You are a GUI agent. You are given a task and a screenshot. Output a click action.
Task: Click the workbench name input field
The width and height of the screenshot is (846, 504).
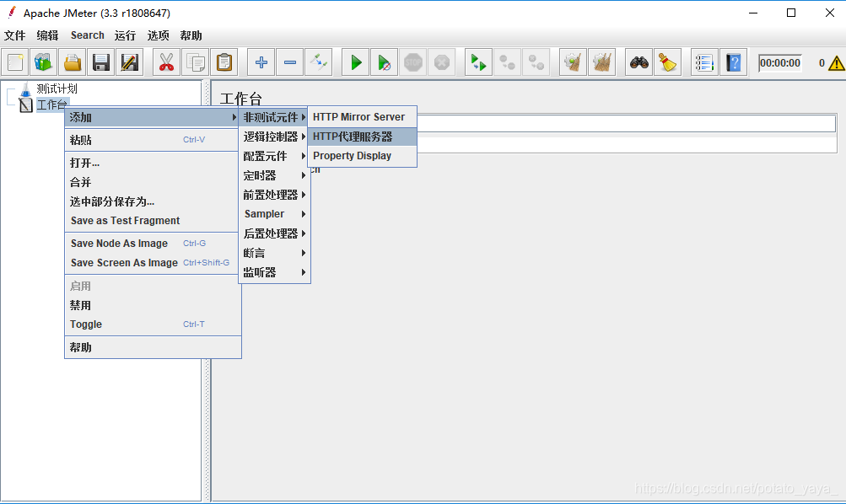click(x=626, y=123)
